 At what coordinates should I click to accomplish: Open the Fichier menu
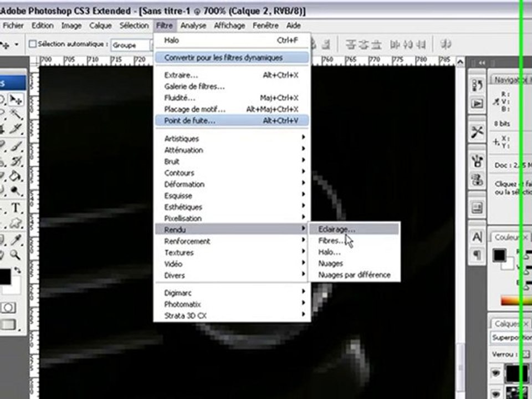coord(13,25)
